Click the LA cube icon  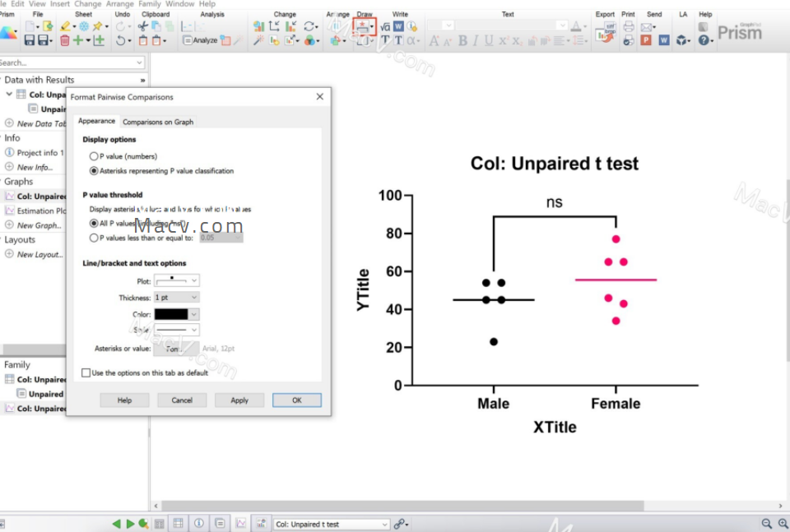point(681,40)
